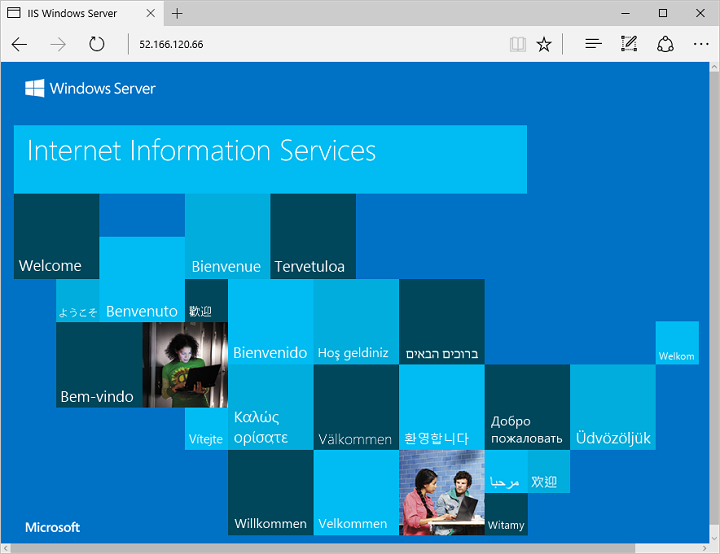Open the Hub lines icon
720x554 pixels.
(x=593, y=44)
